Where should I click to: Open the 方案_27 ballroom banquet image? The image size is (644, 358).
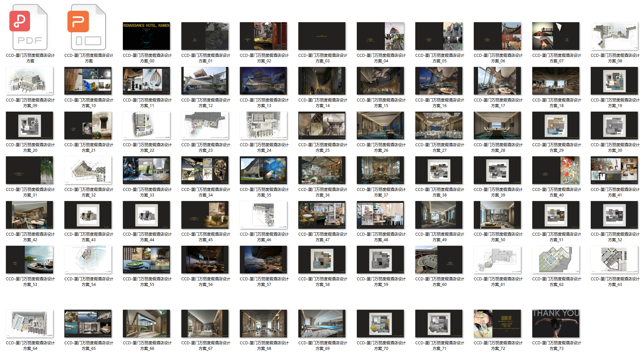[x=439, y=125]
